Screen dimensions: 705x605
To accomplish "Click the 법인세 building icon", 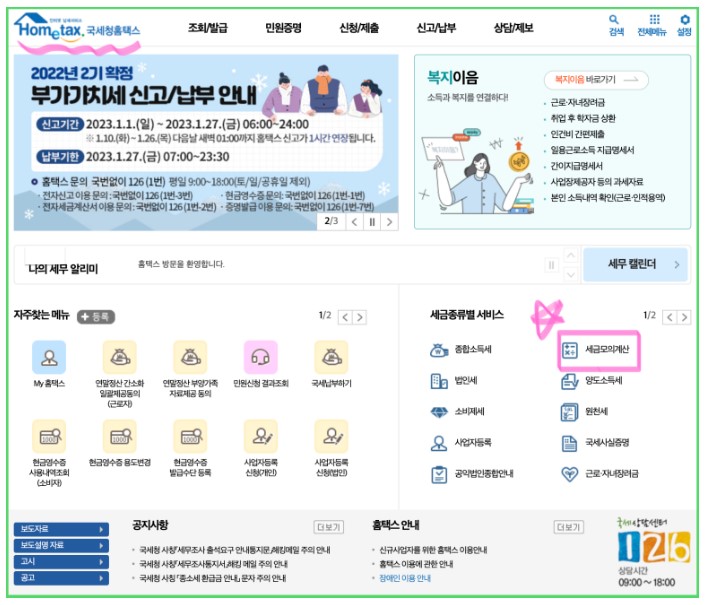I will [439, 381].
